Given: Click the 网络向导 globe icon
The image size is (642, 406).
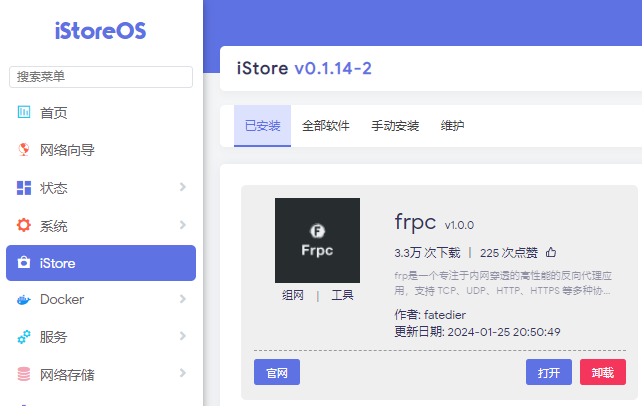Looking at the screenshot, I should [24, 149].
